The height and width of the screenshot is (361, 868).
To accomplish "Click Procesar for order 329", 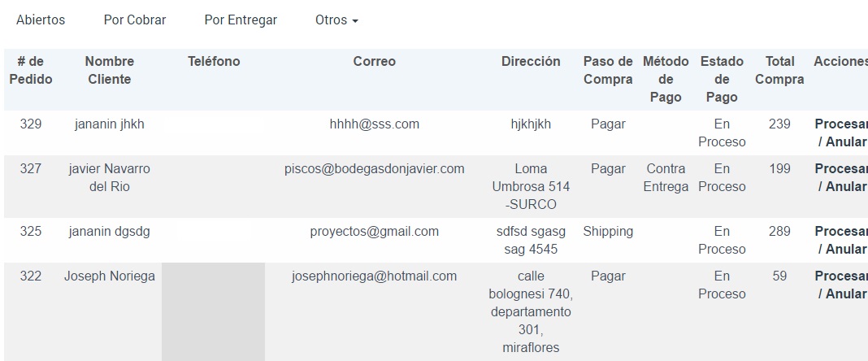I will point(840,124).
